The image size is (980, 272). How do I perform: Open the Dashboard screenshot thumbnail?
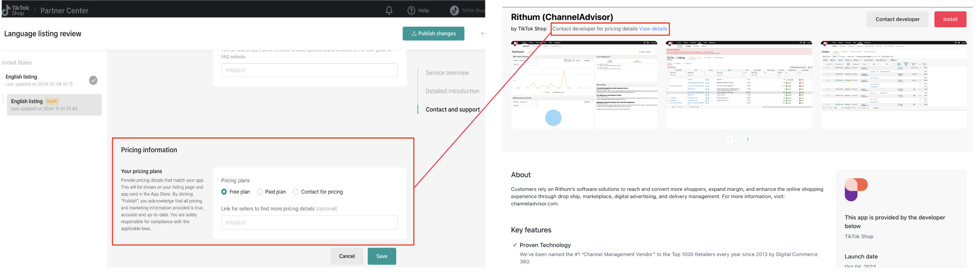pos(584,85)
